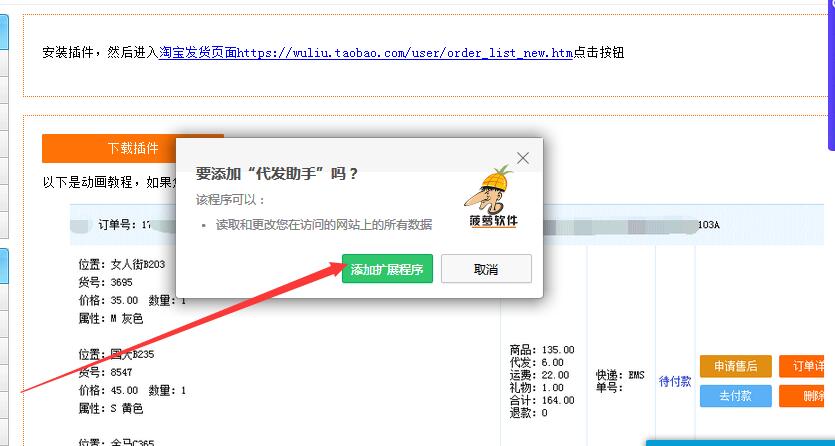Click the 待付款 status link
Screen dimensions: 835x446
point(675,382)
